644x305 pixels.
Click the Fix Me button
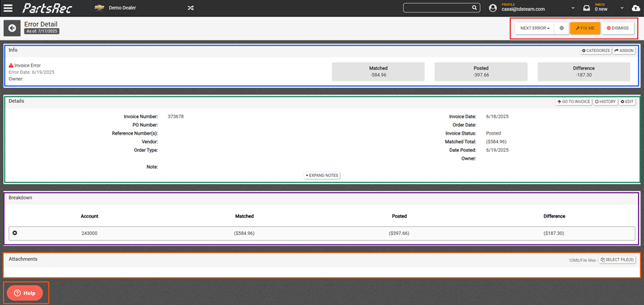pos(585,28)
